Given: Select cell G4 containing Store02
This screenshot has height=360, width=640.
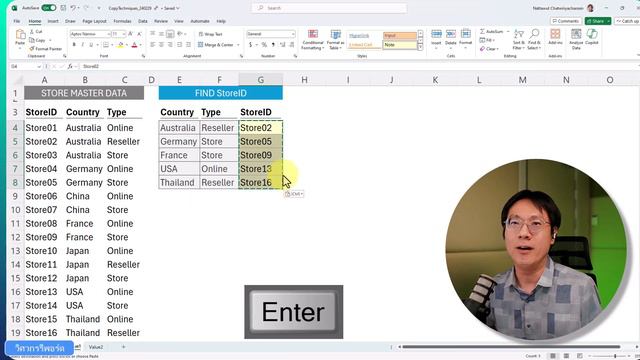Looking at the screenshot, I should tap(260, 128).
